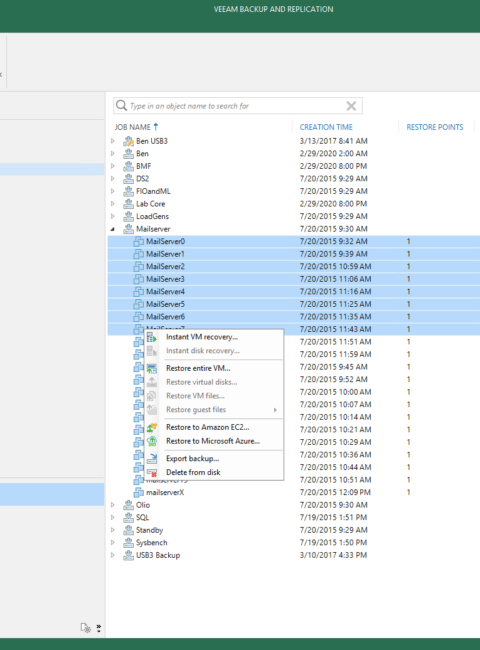480x650 pixels.
Task: Click the Instant VM recovery icon
Action: [152, 337]
